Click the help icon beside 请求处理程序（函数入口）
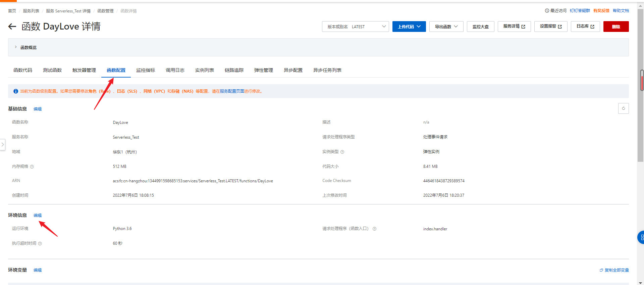The height and width of the screenshot is (285, 644). pyautogui.click(x=374, y=229)
